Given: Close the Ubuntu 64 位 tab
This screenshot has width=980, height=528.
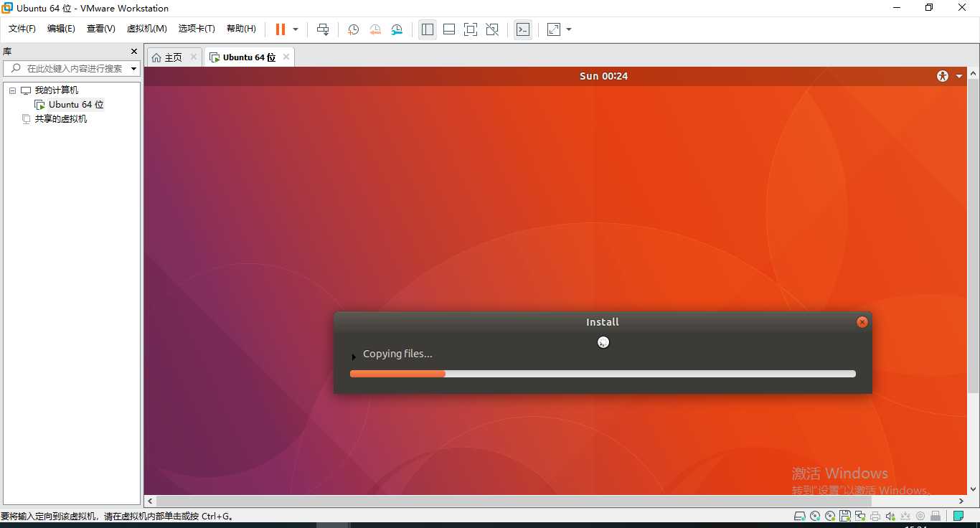Looking at the screenshot, I should point(286,57).
